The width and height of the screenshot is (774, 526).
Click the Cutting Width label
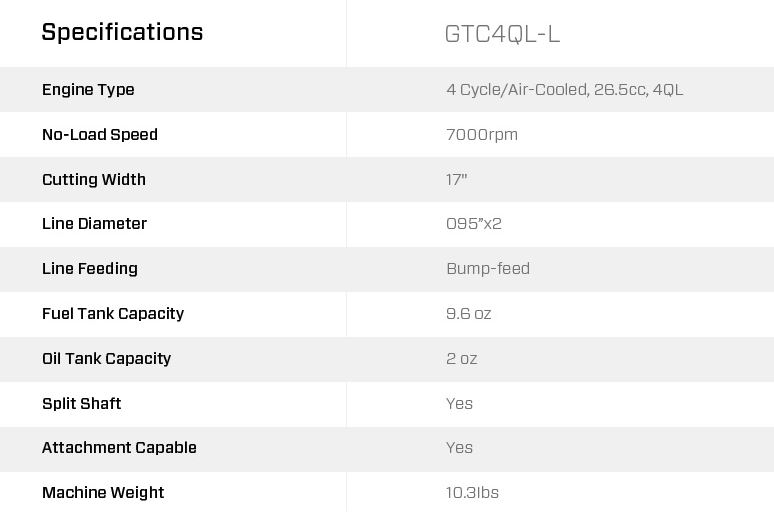click(94, 180)
